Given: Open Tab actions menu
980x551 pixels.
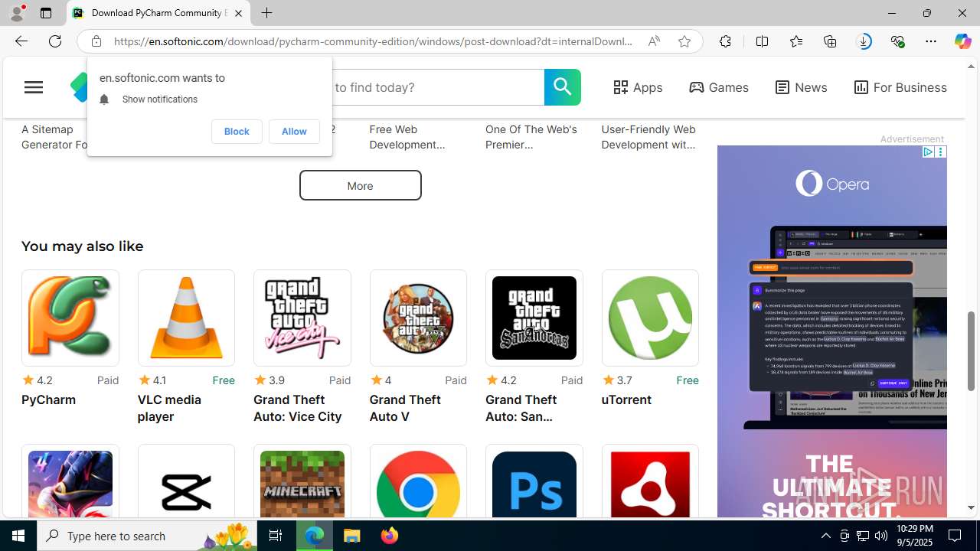Looking at the screenshot, I should pos(45,13).
